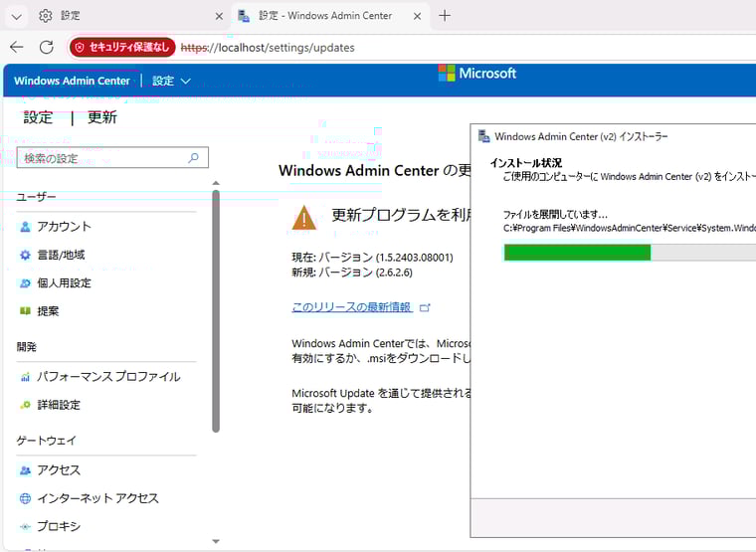
Task: Click the パフォーマンス プロファイル chart icon
Action: [x=25, y=377]
